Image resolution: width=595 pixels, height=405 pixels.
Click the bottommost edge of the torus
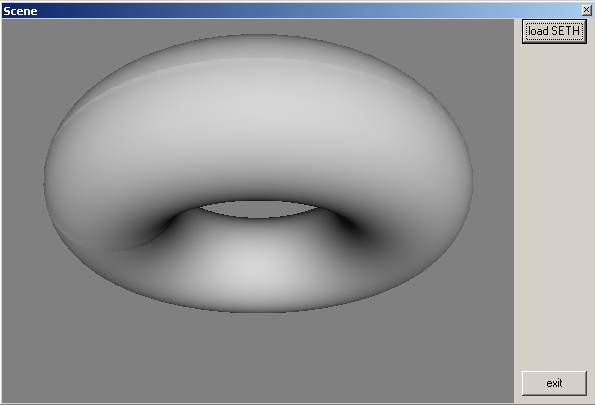click(x=258, y=310)
